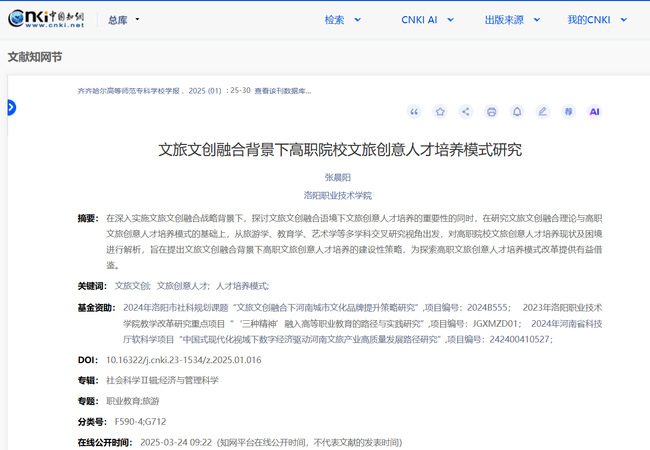The image size is (650, 450).
Task: Open the 总库 database dropdown
Action: (x=123, y=20)
